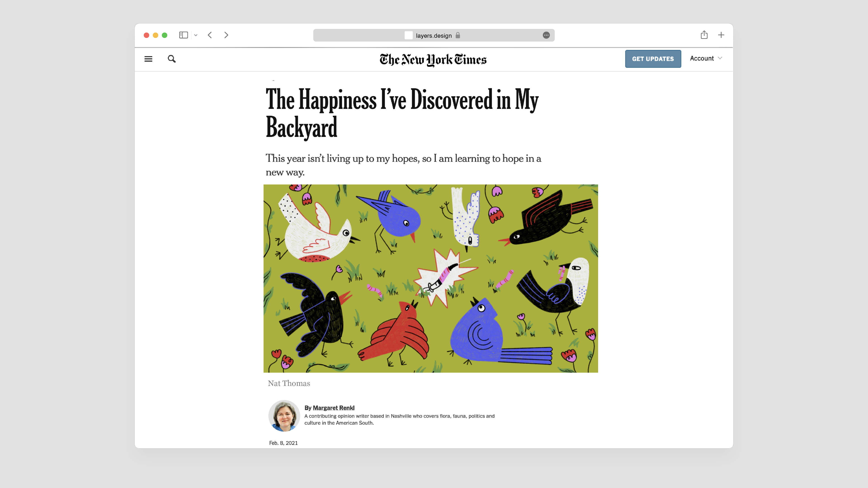Click the yellow minimize window button
This screenshot has width=868, height=488.
pos(155,35)
